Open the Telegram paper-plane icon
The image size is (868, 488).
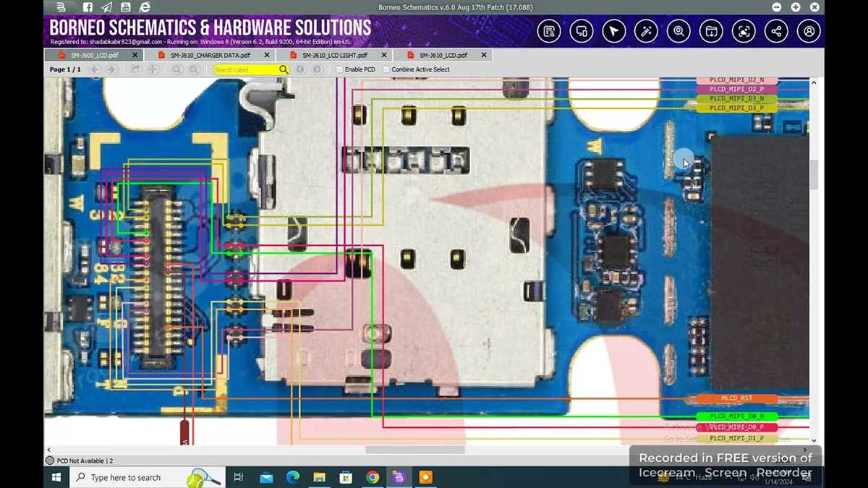(x=106, y=7)
